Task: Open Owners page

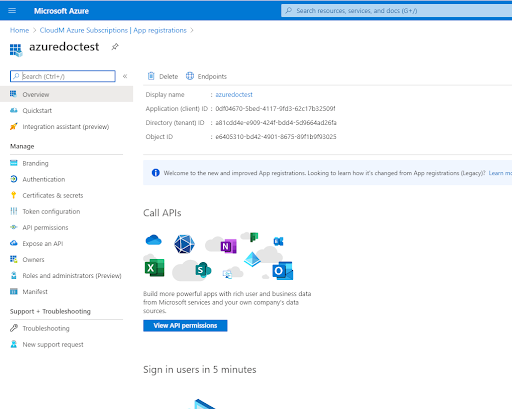Action: click(x=33, y=260)
